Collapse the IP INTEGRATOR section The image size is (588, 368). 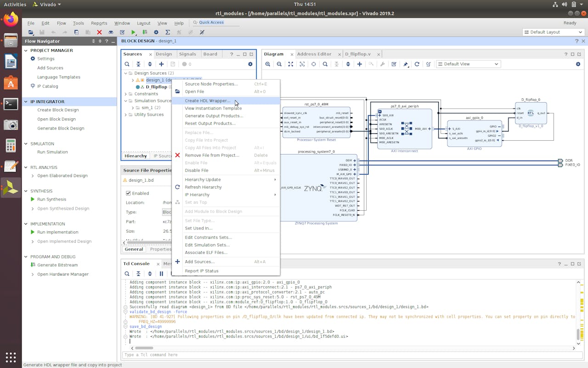click(26, 102)
